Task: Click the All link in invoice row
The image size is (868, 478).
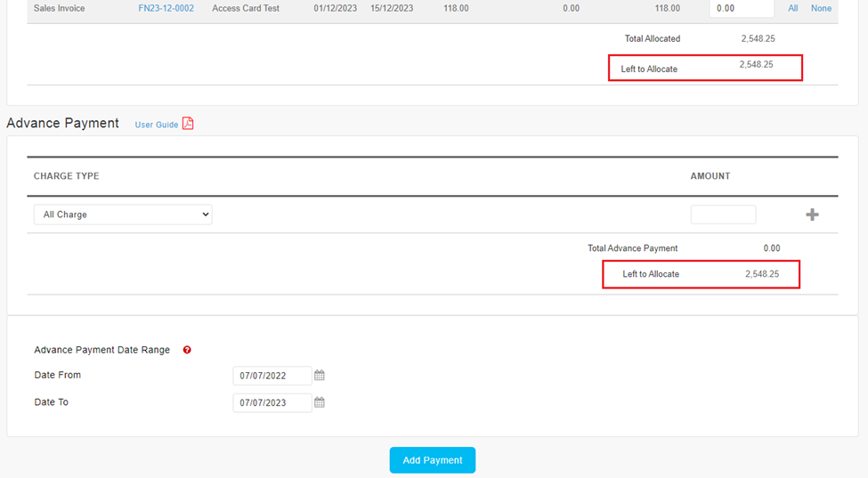Action: click(x=792, y=8)
